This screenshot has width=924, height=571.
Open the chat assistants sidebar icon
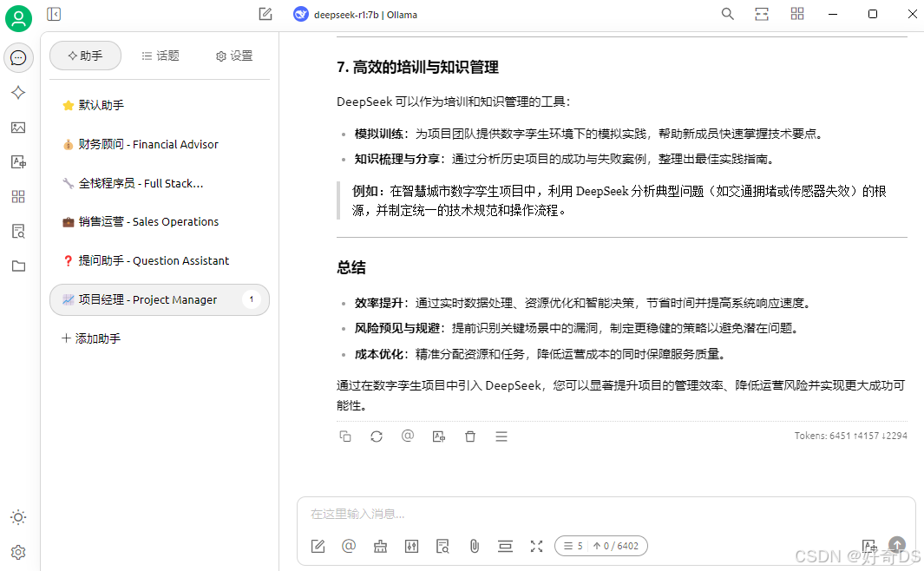18,58
